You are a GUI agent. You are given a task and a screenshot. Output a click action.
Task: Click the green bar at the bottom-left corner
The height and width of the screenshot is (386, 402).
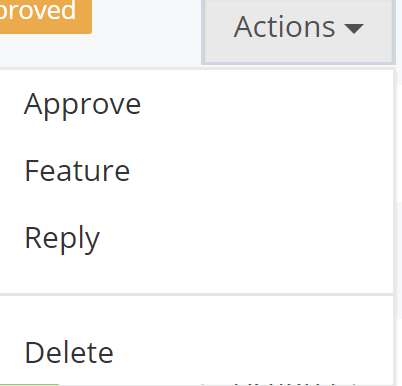click(29, 385)
